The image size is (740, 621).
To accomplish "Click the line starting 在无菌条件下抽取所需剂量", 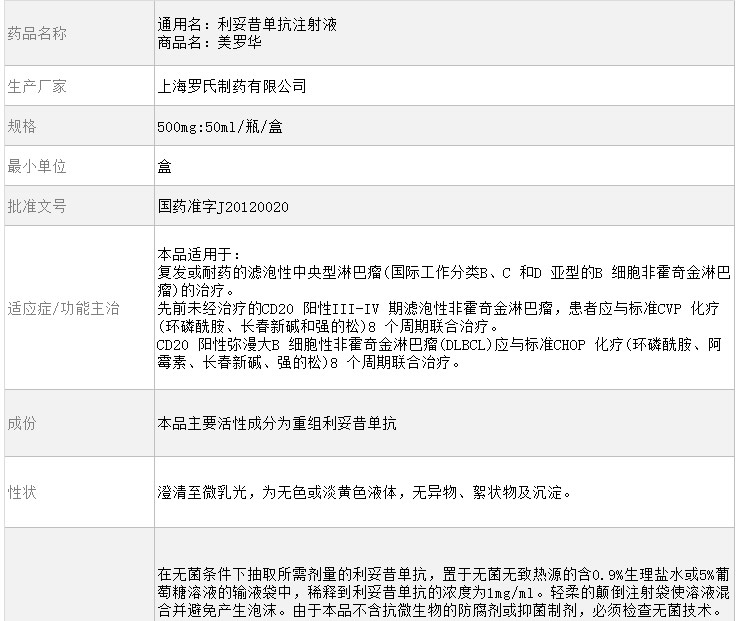I will [444, 574].
